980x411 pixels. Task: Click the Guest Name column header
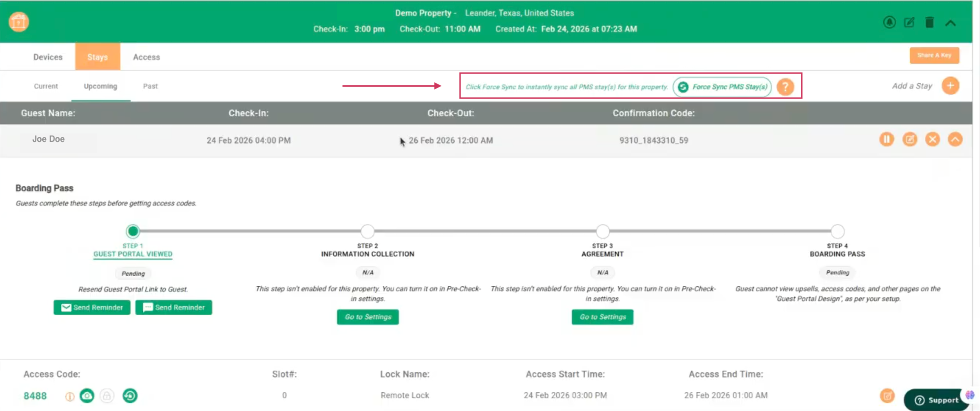(48, 113)
